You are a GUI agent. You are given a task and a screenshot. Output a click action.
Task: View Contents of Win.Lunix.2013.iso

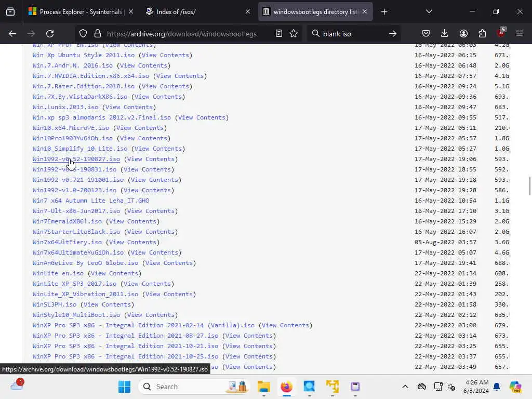129,107
